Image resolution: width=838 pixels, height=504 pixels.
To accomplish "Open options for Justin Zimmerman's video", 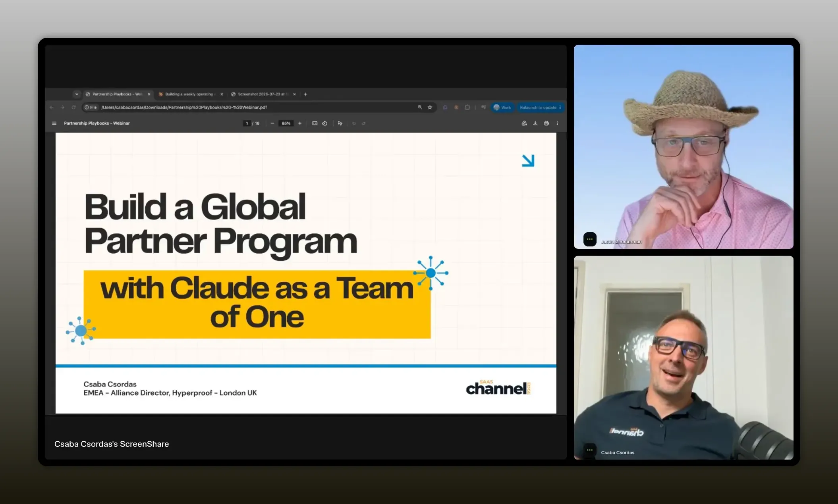I will point(590,239).
